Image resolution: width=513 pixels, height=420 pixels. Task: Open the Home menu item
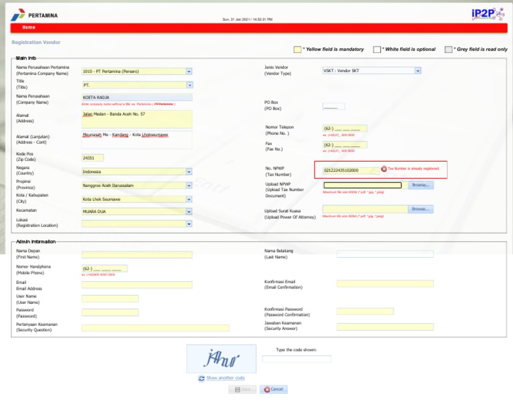(29, 27)
